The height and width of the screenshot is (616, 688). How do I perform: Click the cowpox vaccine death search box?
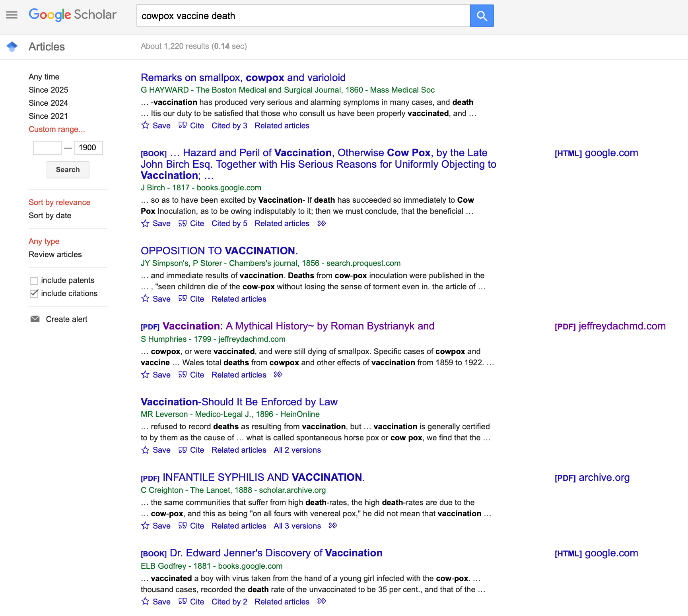click(303, 16)
